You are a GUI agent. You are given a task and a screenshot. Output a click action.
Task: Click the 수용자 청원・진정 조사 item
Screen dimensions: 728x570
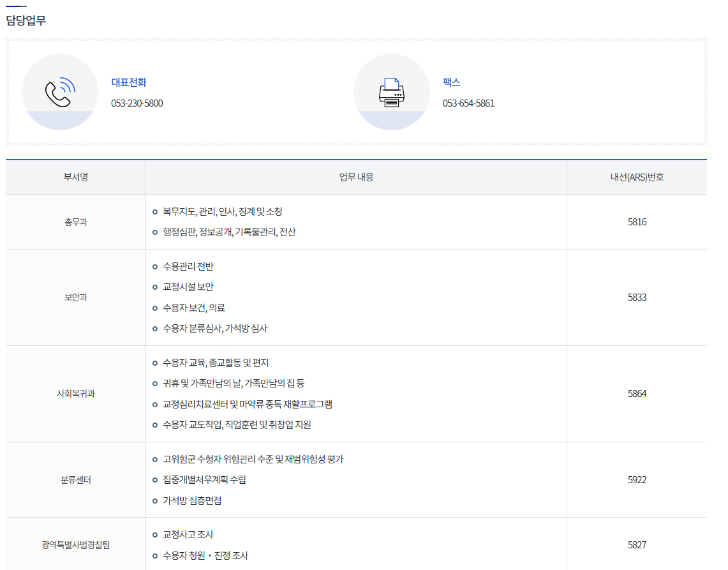pyautogui.click(x=205, y=555)
